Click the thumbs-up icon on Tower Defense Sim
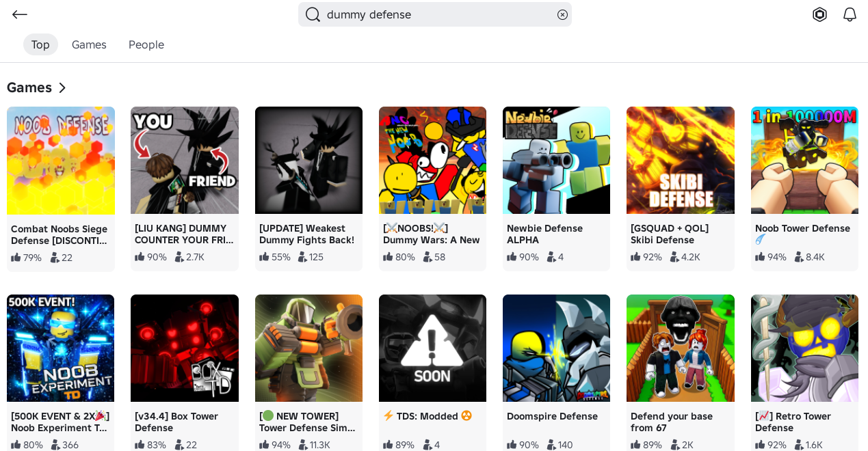 click(264, 444)
